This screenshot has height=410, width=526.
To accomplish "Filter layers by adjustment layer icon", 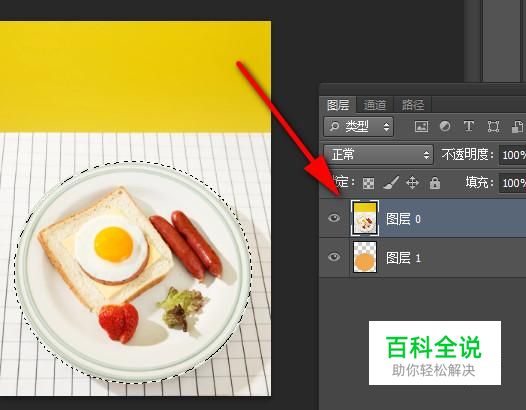I will (445, 126).
